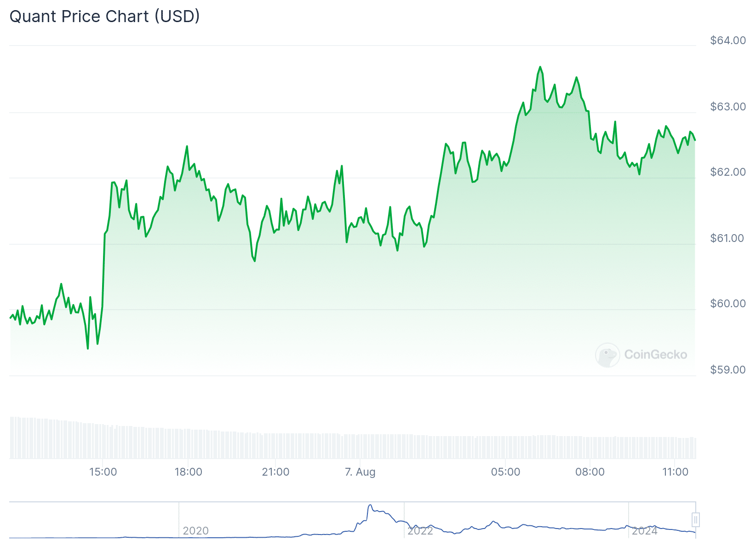Select the 18:00 time axis label
756x552 pixels.
point(188,472)
